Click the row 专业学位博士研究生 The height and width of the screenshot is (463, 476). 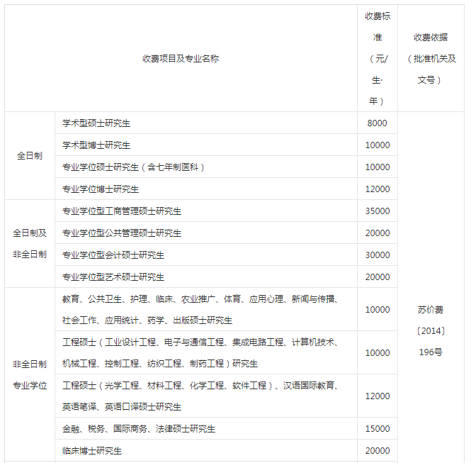tap(206, 189)
